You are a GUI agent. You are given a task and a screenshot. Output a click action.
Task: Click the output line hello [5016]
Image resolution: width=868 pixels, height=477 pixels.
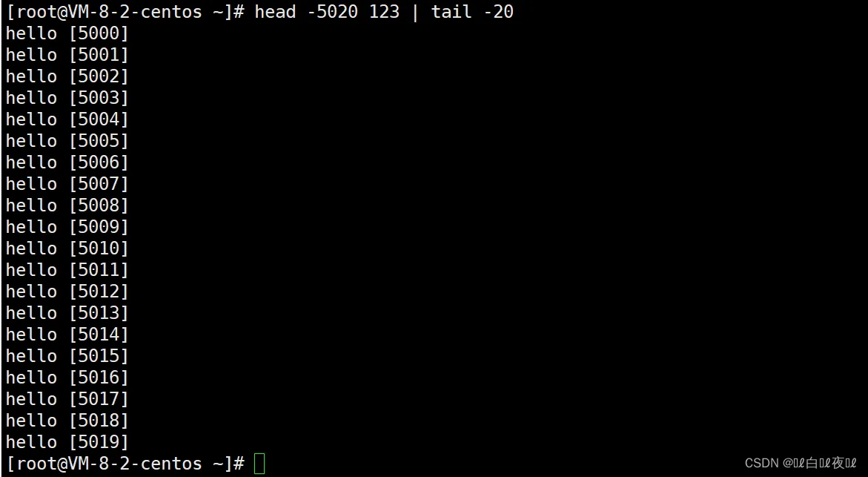point(67,378)
